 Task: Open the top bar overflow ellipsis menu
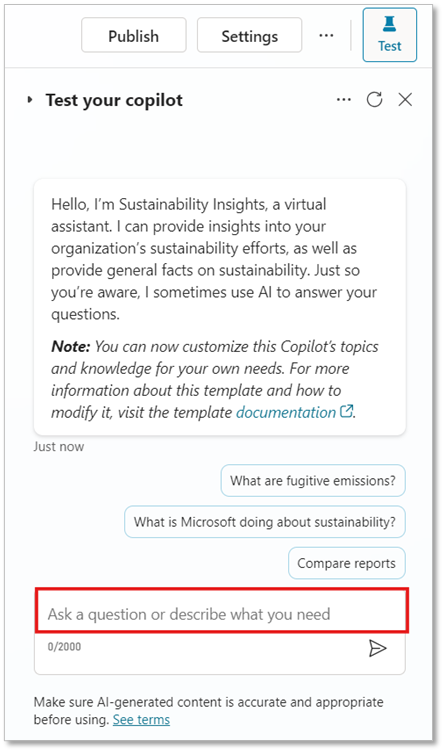point(326,35)
